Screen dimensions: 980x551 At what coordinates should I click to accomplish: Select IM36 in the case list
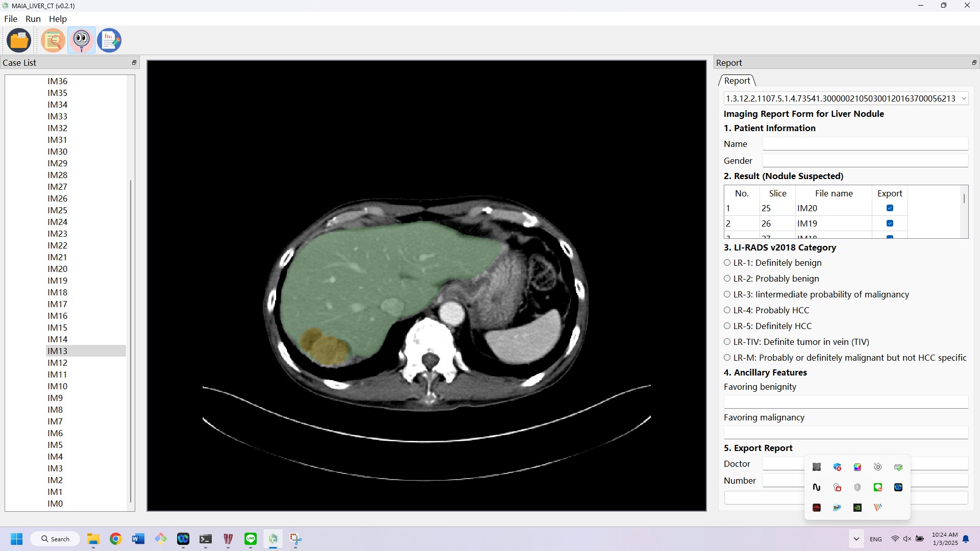pos(57,81)
